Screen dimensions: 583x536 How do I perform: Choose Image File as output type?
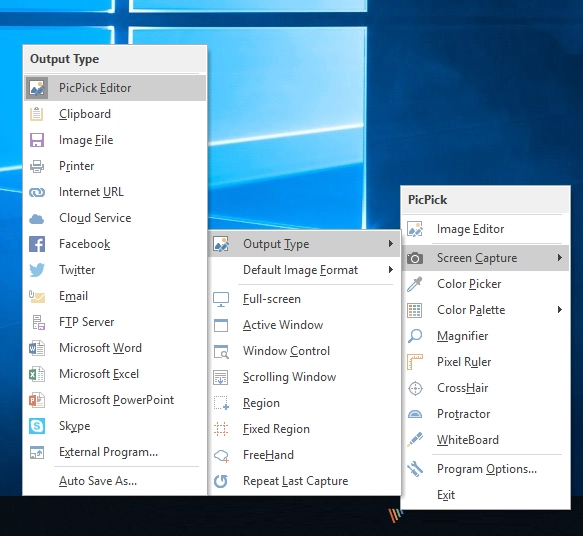(x=115, y=140)
